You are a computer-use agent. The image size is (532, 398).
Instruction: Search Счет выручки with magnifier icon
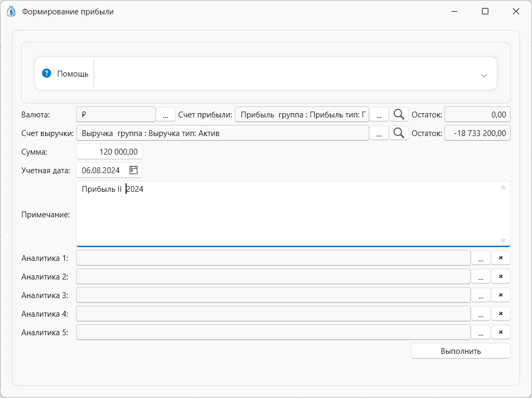398,133
